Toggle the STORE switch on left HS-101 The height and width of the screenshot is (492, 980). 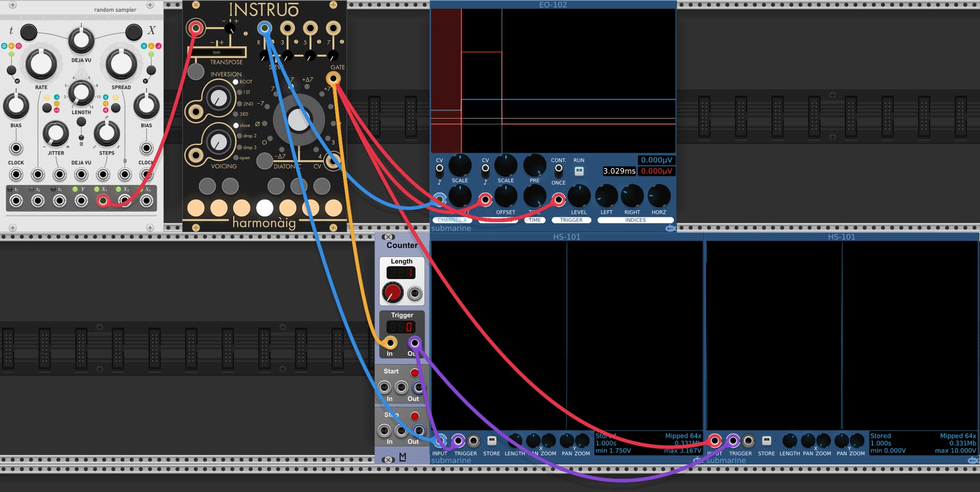click(492, 440)
